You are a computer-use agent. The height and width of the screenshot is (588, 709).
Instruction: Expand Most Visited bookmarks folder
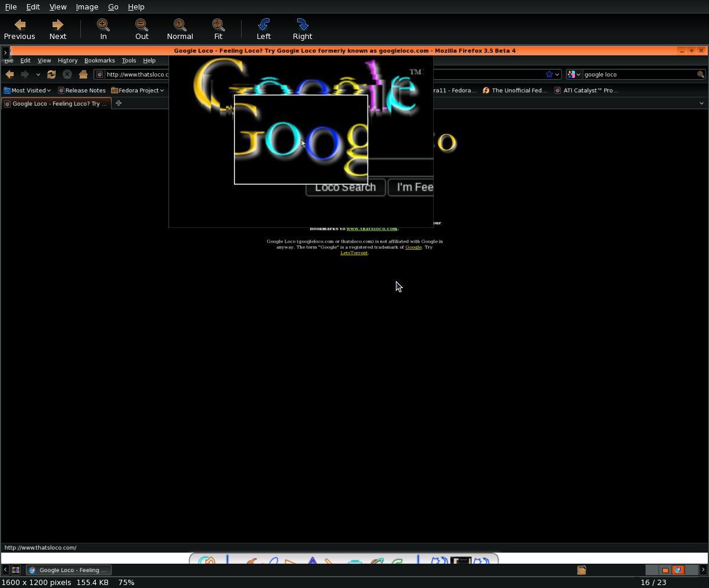[x=27, y=90]
